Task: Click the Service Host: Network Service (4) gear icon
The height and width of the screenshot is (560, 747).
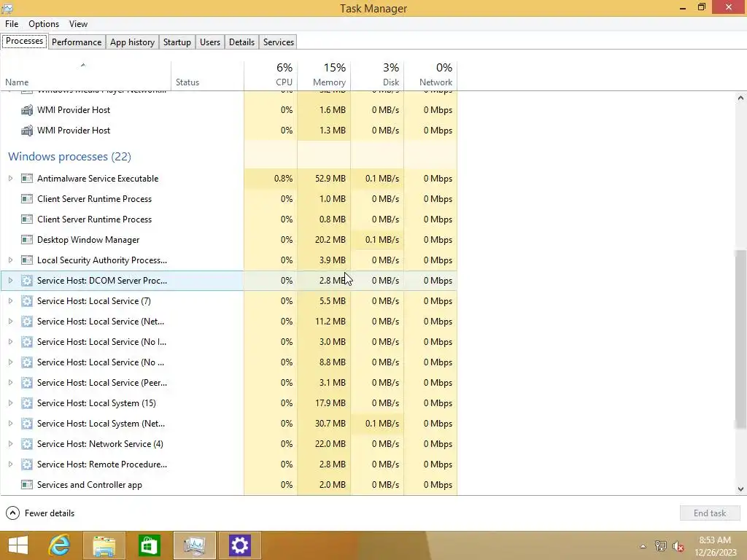Action: (x=27, y=444)
